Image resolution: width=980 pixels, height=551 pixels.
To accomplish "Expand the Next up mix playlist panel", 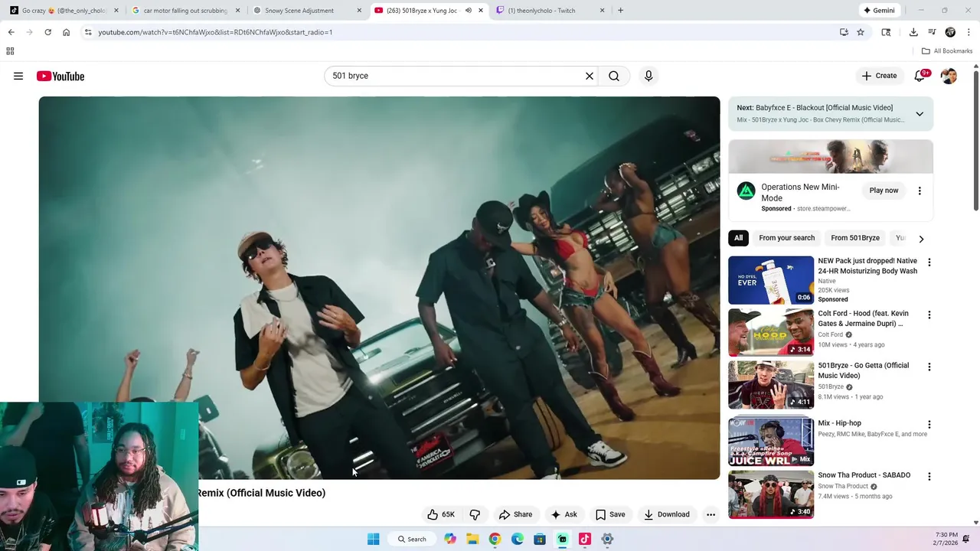I will (x=920, y=114).
